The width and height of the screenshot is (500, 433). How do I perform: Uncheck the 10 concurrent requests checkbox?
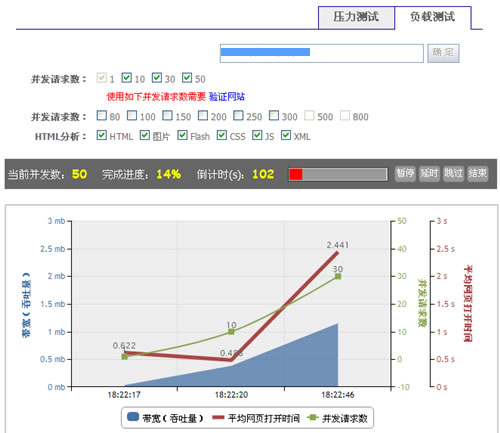[126, 78]
